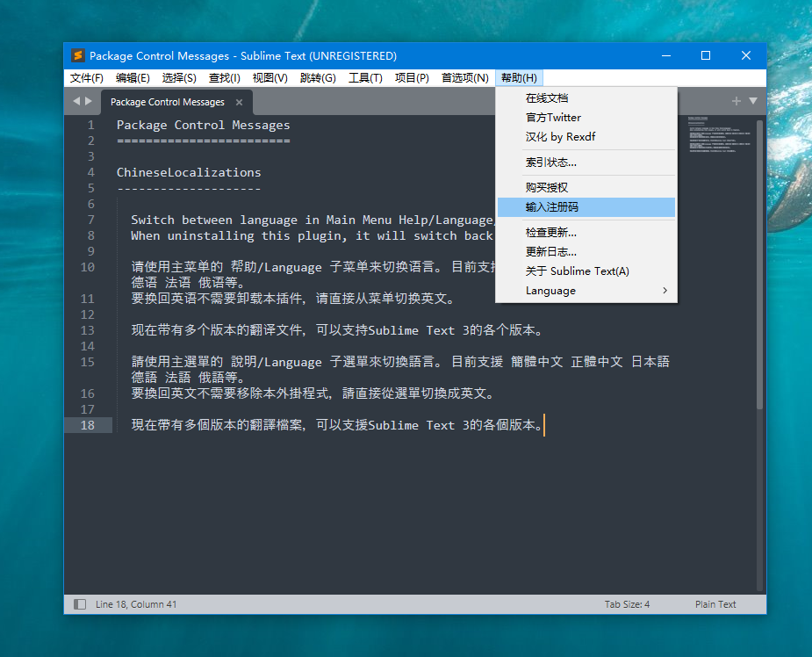The image size is (812, 657).
Task: Select 购买授权 menu item
Action: tap(586, 188)
